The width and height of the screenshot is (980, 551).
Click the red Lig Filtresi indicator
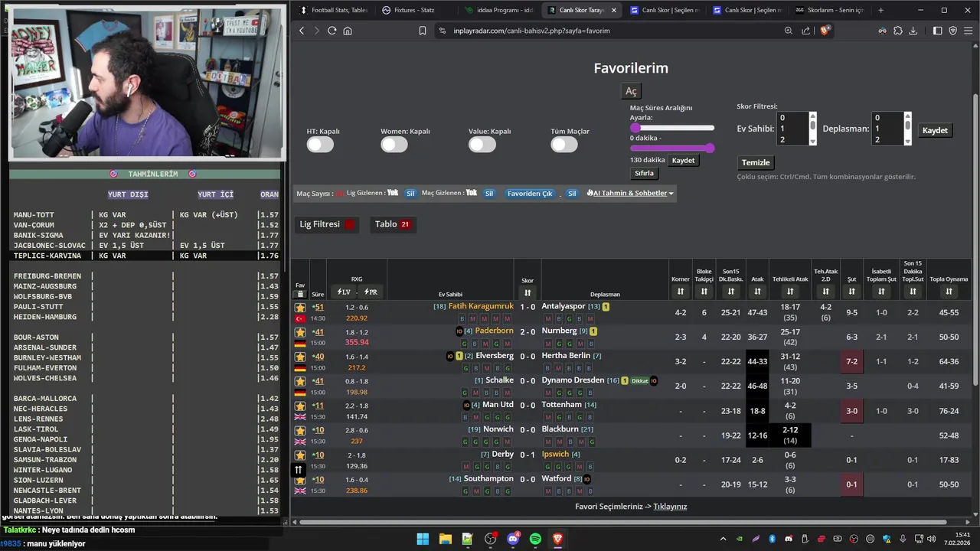pyautogui.click(x=350, y=224)
